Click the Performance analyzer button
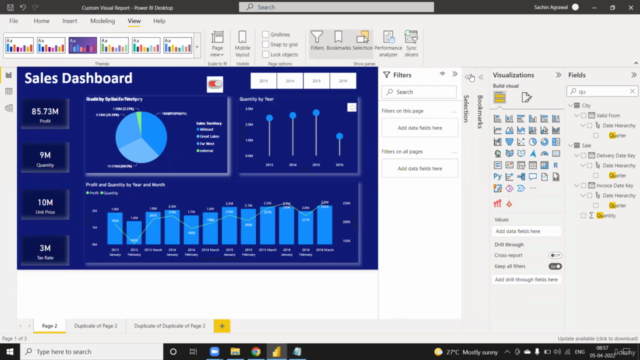 coord(388,44)
